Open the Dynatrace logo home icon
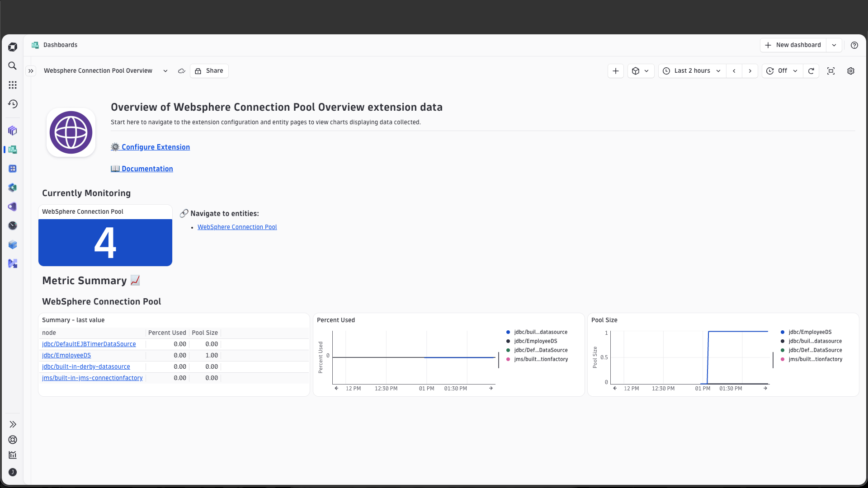The image size is (868, 488). [x=13, y=47]
